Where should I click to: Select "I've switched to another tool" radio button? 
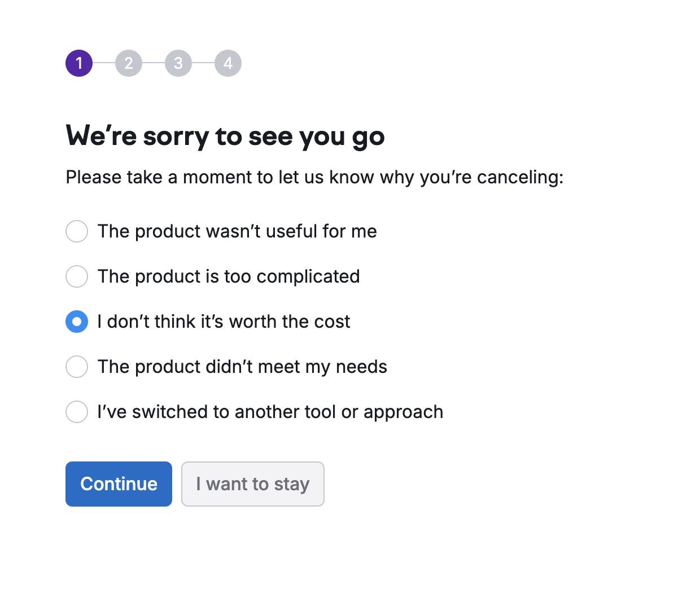click(x=77, y=412)
